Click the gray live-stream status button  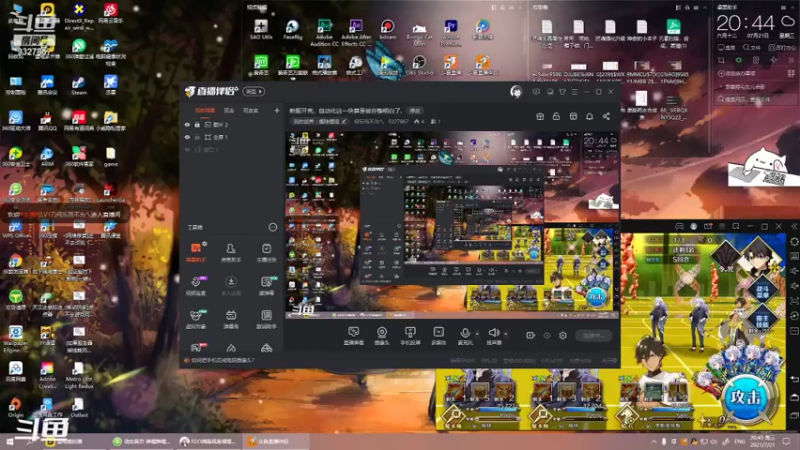pos(593,335)
